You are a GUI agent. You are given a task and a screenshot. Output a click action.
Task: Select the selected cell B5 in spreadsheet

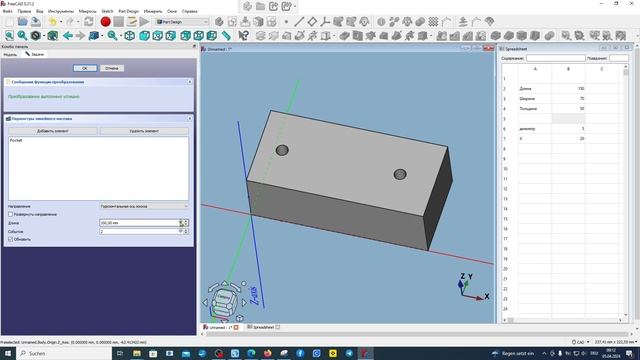coord(568,119)
